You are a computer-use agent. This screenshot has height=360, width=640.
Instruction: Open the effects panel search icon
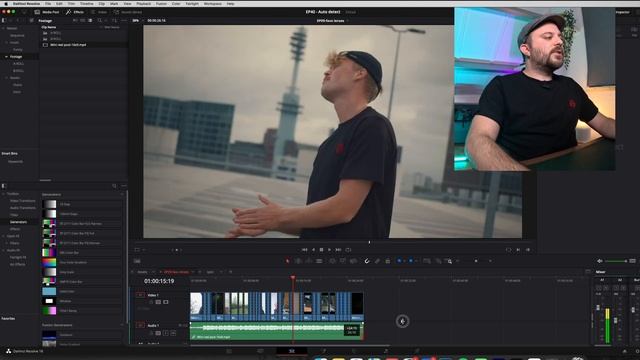(x=114, y=186)
